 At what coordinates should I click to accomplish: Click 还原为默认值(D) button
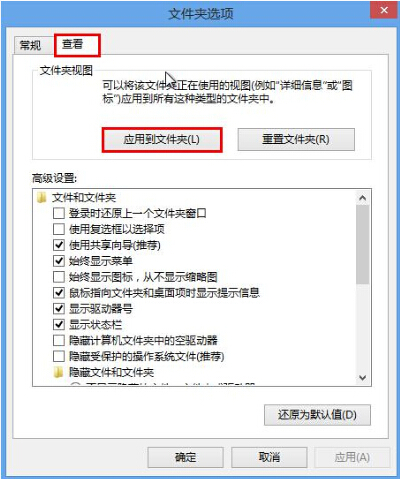tap(317, 415)
